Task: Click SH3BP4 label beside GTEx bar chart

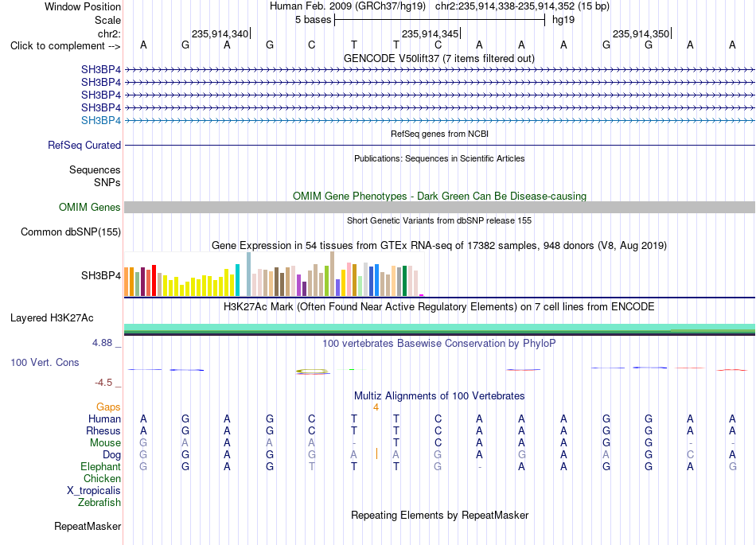Action: tap(101, 275)
